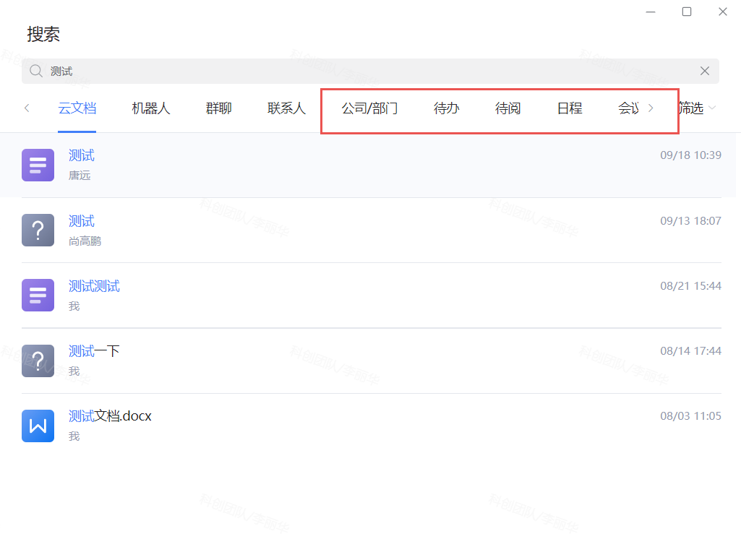Switch to the 机器人 tab

(150, 108)
